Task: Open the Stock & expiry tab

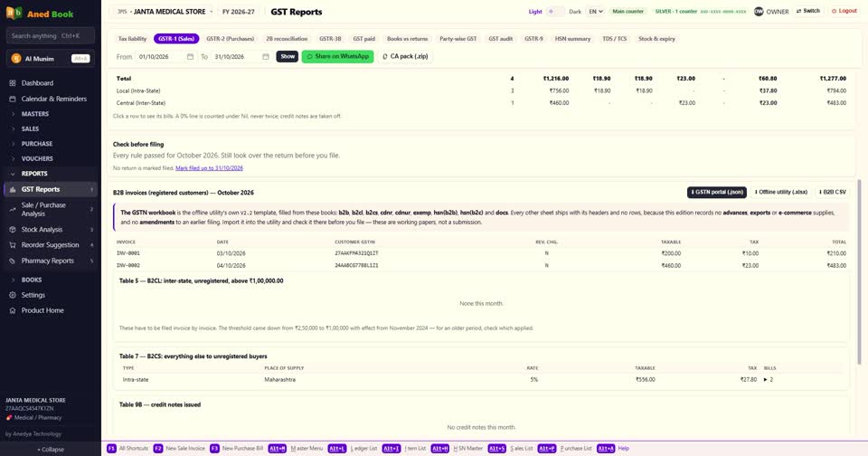Action: pyautogui.click(x=656, y=39)
